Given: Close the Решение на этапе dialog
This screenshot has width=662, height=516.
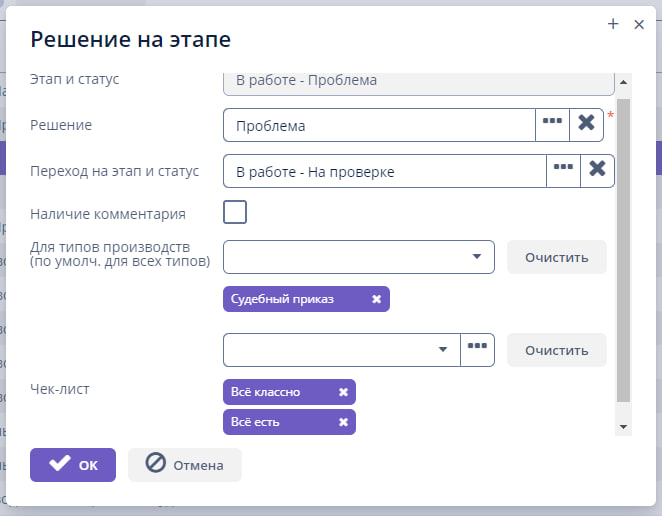Looking at the screenshot, I should 639,25.
